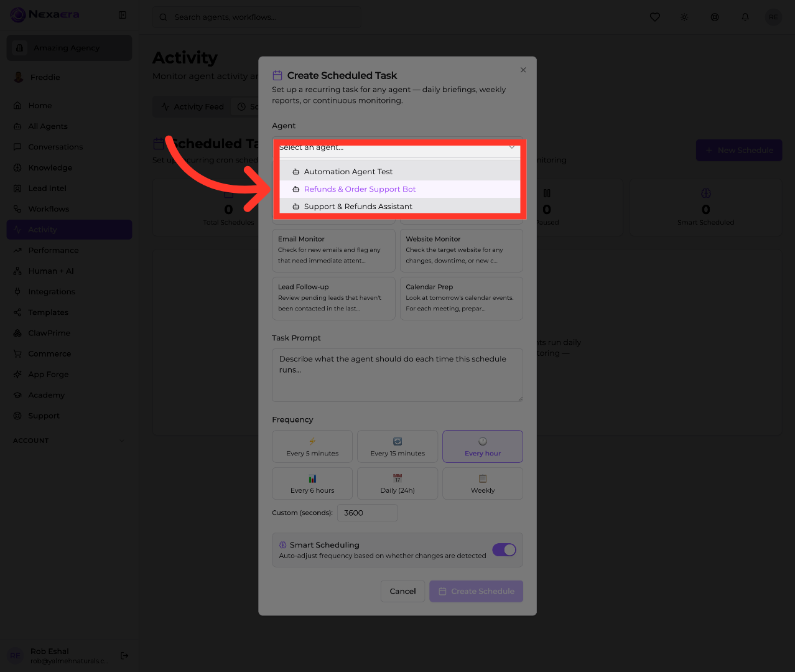Click the Search agents, workflows field
The width and height of the screenshot is (795, 672).
click(256, 17)
